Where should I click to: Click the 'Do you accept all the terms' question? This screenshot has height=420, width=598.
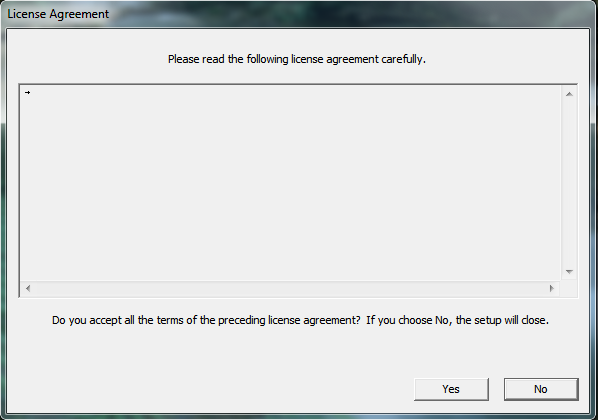tap(206, 320)
